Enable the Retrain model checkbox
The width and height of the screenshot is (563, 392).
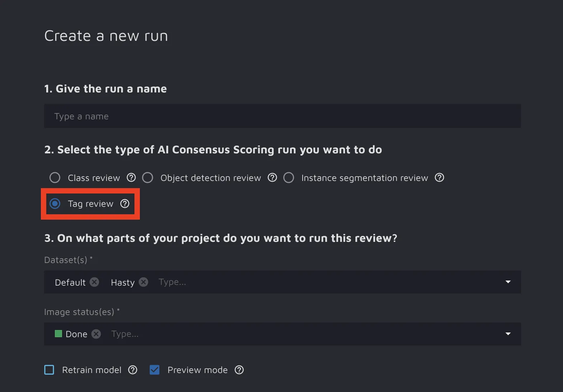(x=49, y=370)
